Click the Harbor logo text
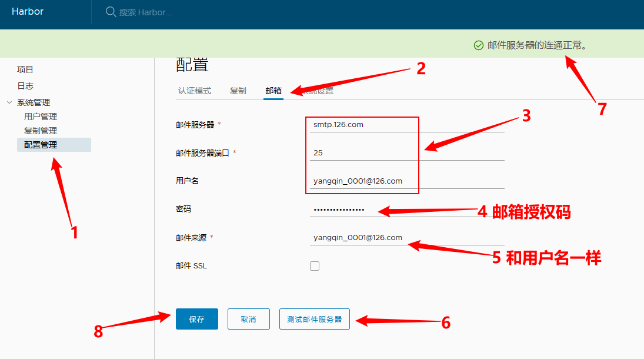Screen dimensions: 644x359 click(28, 12)
